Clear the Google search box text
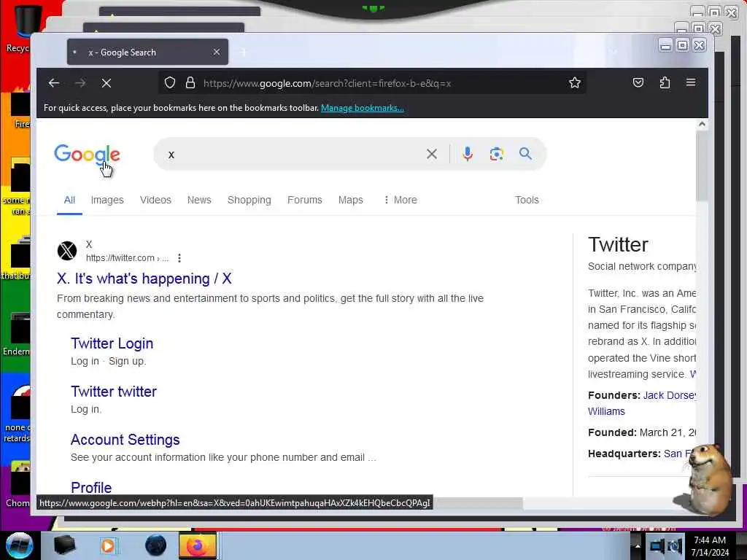The width and height of the screenshot is (747, 560). (x=432, y=154)
